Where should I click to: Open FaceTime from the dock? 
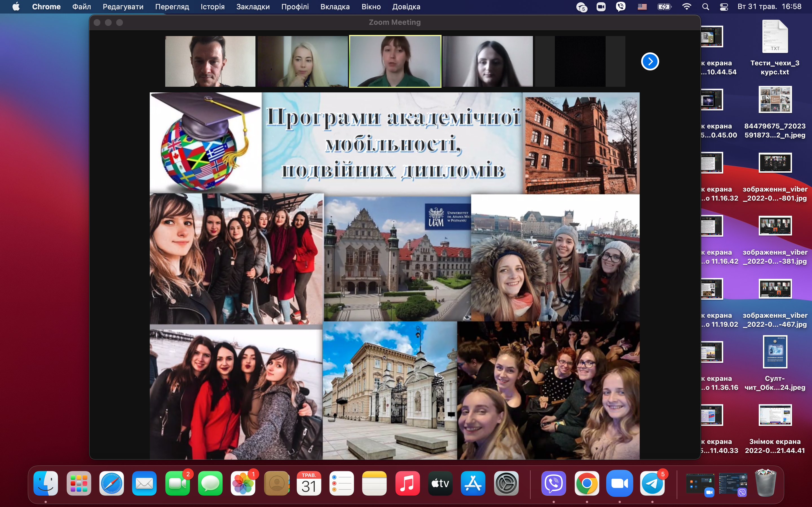(x=178, y=483)
